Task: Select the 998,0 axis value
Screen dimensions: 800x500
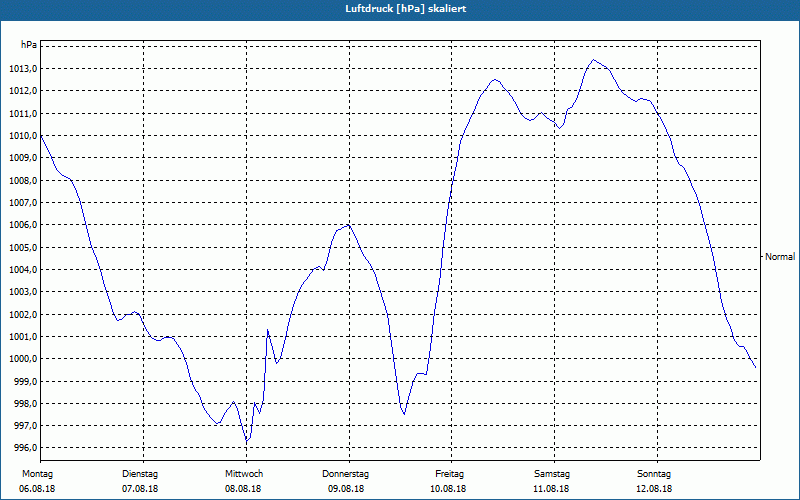Action: coord(25,404)
